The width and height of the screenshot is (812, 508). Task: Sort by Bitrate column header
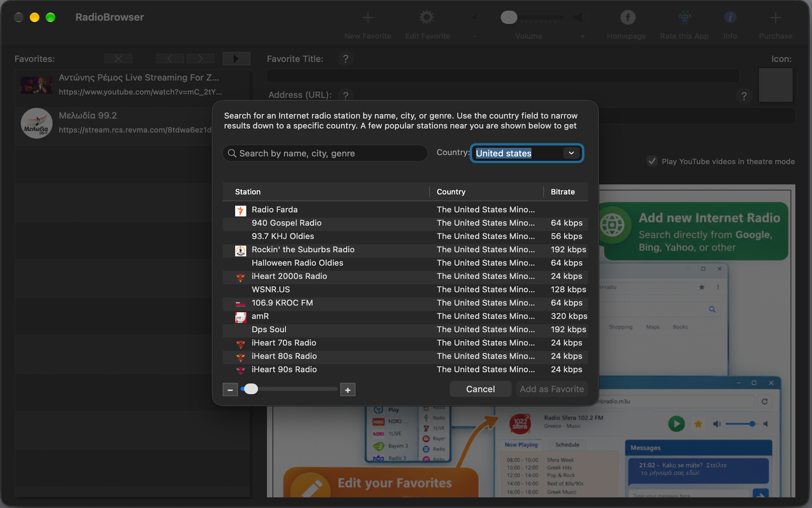pyautogui.click(x=566, y=192)
